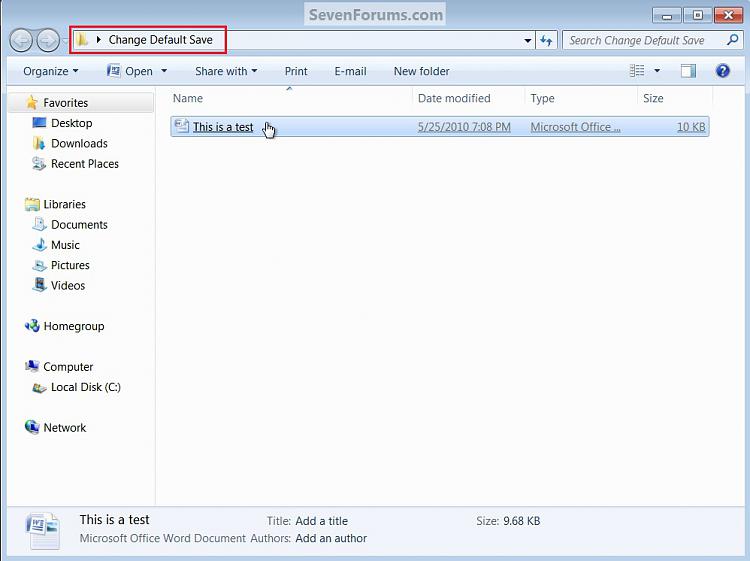Expand the recent pages dropdown next to Forward

(66, 41)
